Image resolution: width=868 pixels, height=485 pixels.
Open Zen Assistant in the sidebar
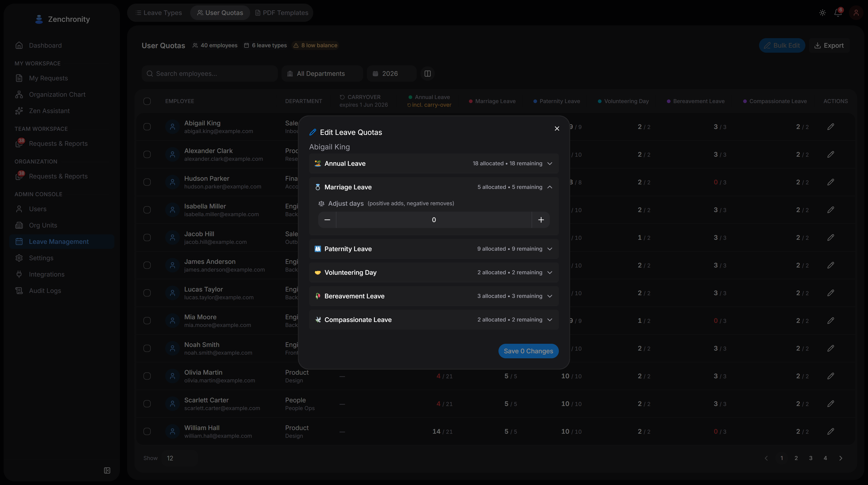[62, 111]
